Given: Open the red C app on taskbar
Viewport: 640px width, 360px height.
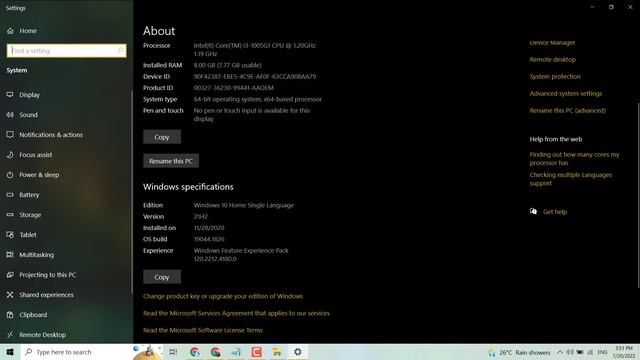Looking at the screenshot, I should (257, 352).
